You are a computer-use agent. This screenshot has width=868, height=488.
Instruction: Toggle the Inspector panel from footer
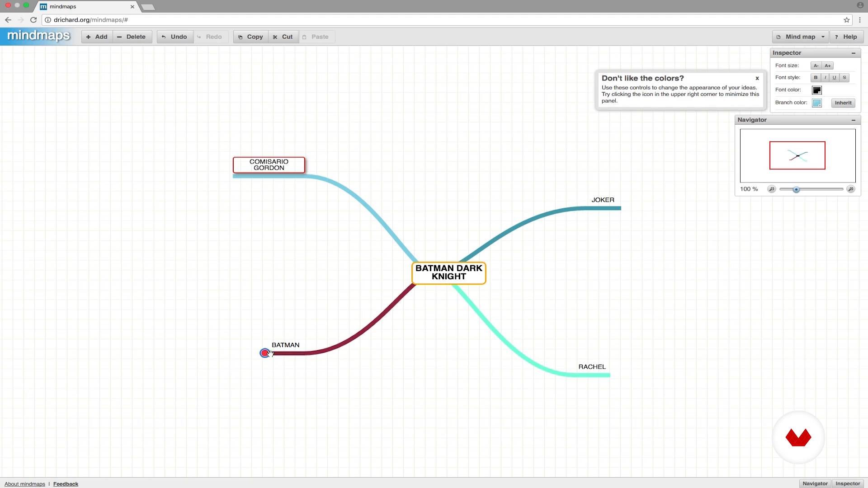(847, 483)
